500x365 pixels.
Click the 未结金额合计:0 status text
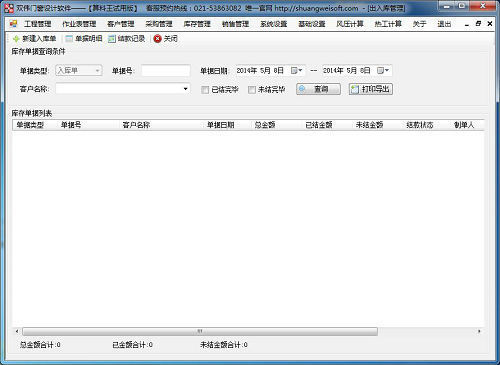tap(223, 345)
